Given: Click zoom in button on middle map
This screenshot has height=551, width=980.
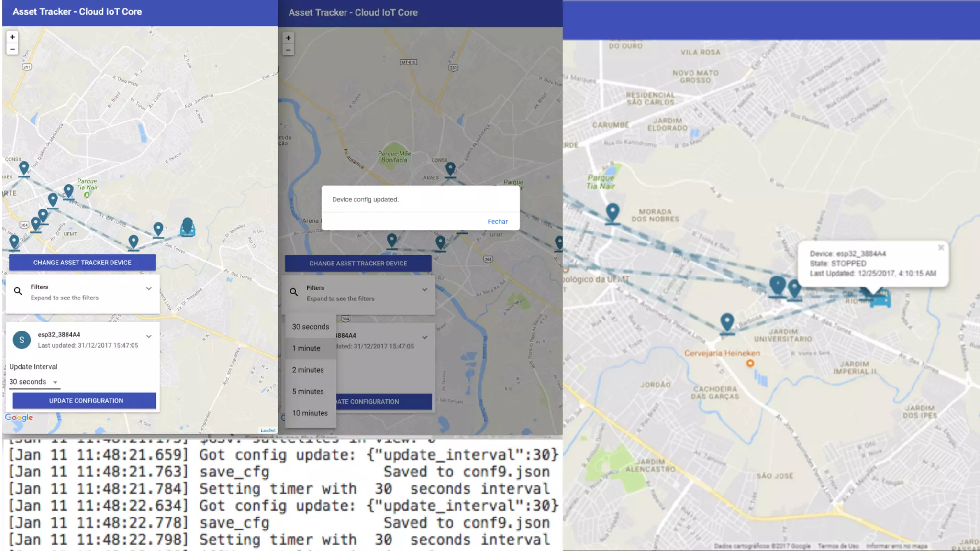Looking at the screenshot, I should tap(288, 38).
